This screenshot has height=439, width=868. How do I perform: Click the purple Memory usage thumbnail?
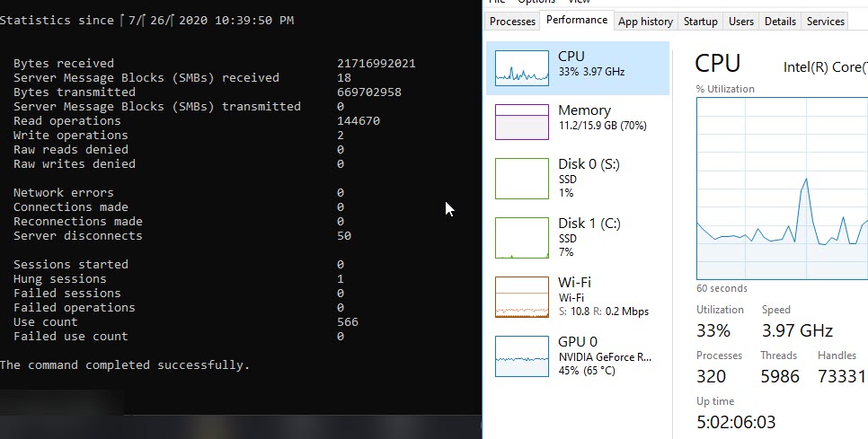[x=522, y=121]
